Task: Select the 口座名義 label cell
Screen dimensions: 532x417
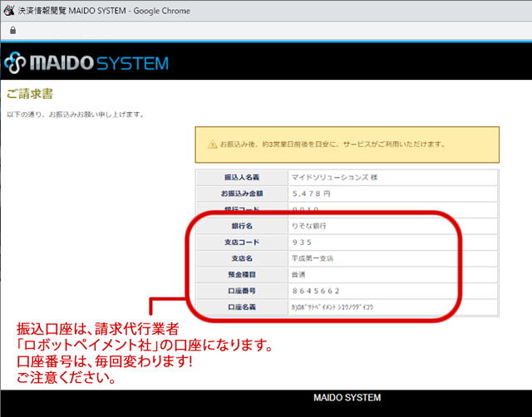Action: [242, 307]
